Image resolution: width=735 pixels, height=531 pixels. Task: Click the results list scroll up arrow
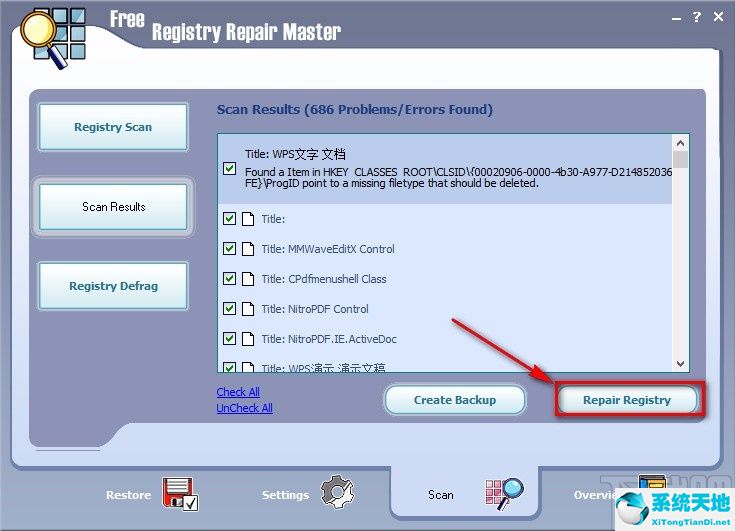point(681,142)
